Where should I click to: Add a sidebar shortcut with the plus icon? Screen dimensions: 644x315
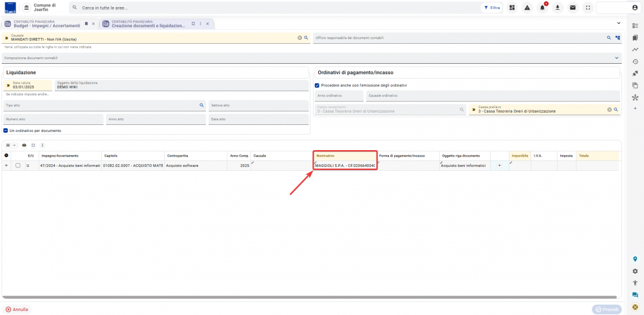[x=635, y=108]
